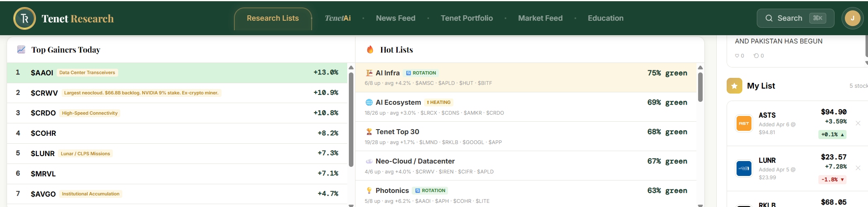Click the Hot Lists flame icon
The image size is (868, 207).
click(x=370, y=50)
